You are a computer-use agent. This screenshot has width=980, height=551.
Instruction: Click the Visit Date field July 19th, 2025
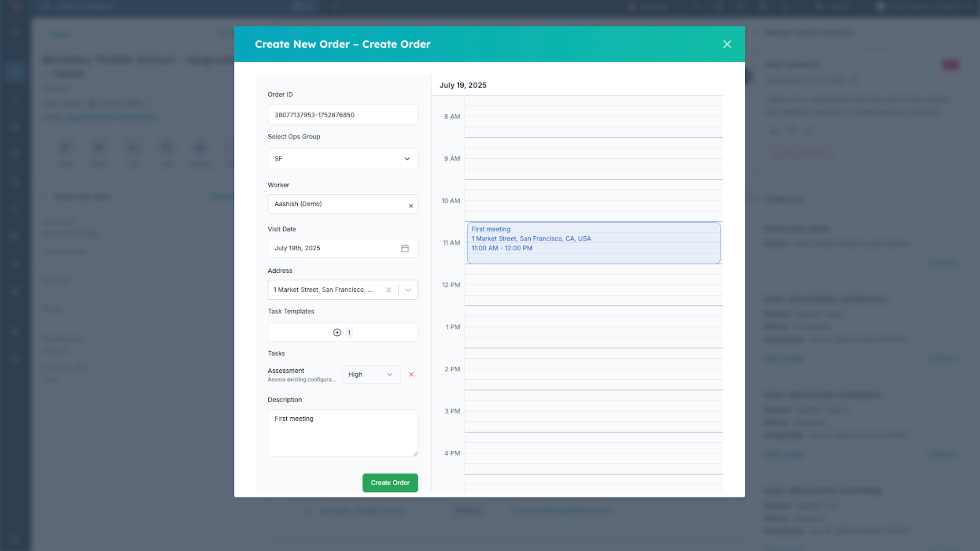pos(331,248)
